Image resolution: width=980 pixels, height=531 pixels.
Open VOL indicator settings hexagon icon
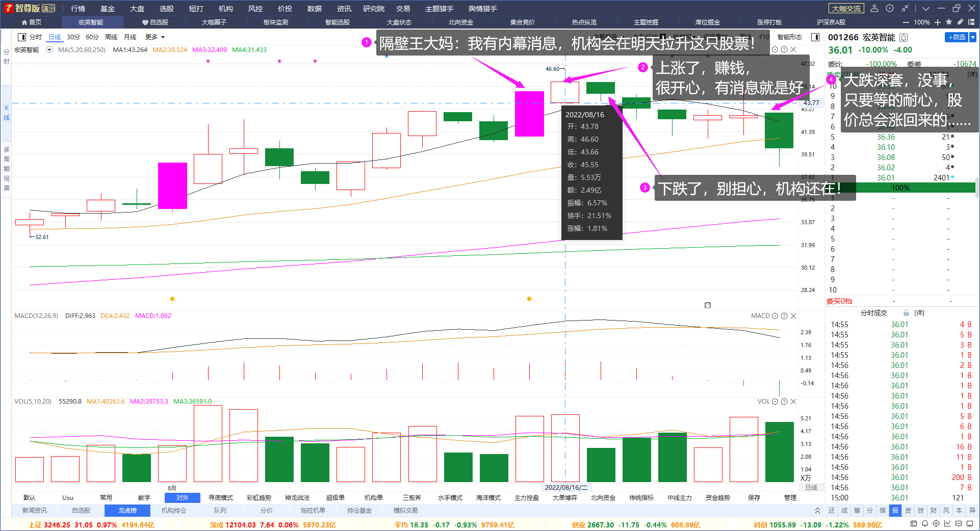click(x=775, y=402)
